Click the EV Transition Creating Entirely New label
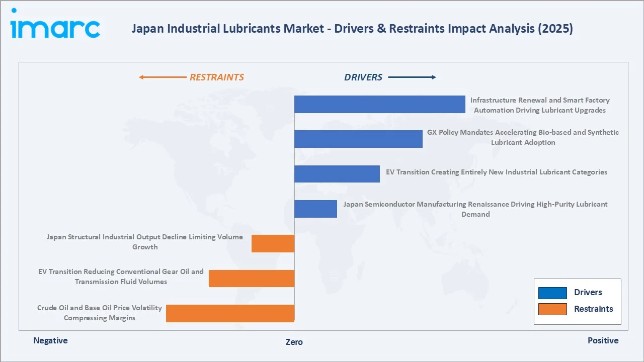Viewport: 644px width, 362px height. 497,172
